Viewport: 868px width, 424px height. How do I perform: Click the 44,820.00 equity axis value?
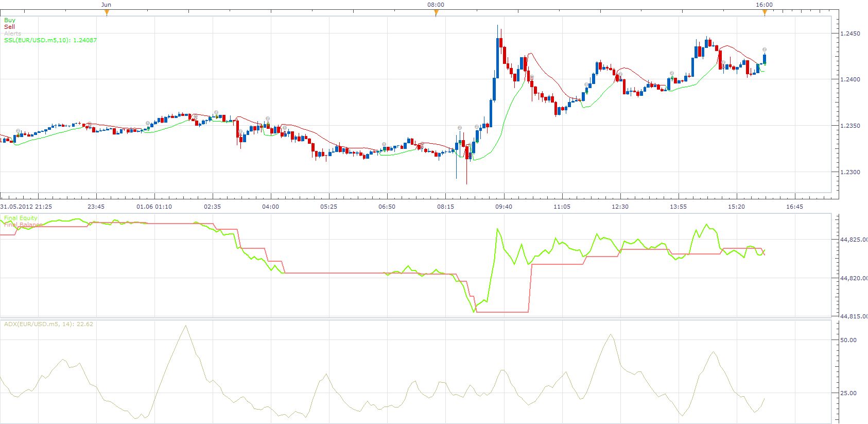click(854, 278)
